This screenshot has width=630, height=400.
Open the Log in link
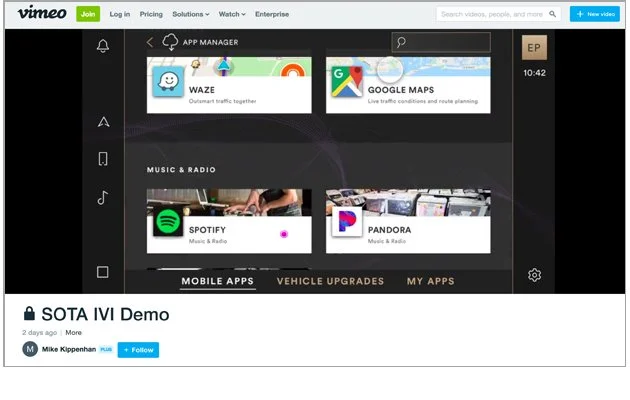(120, 14)
